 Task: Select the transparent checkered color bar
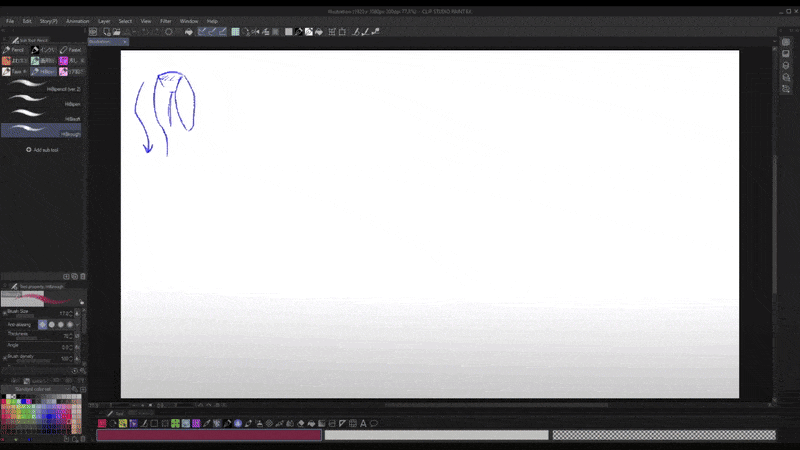[664, 435]
